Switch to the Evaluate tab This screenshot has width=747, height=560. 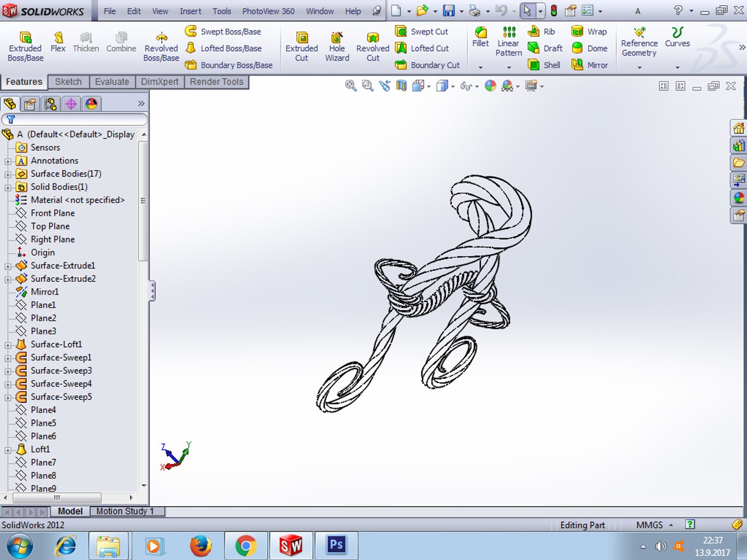(x=112, y=82)
